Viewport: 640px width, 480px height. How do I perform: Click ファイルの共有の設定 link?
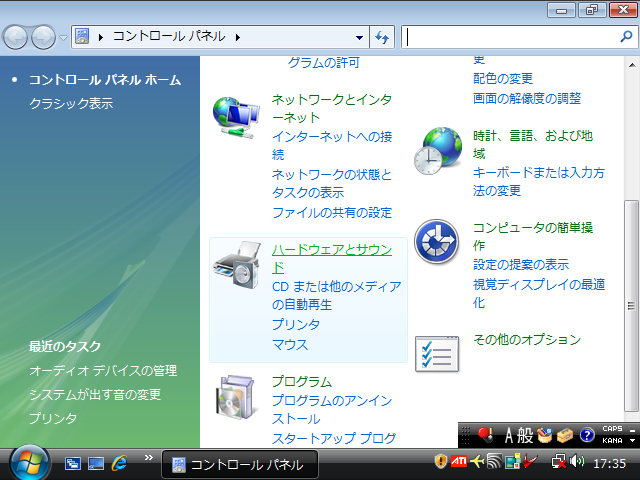332,212
